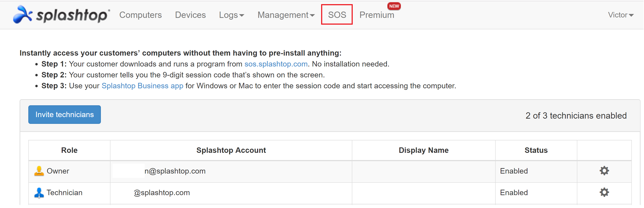644x208 pixels.
Task: Open the Victor account dropdown
Action: point(621,15)
